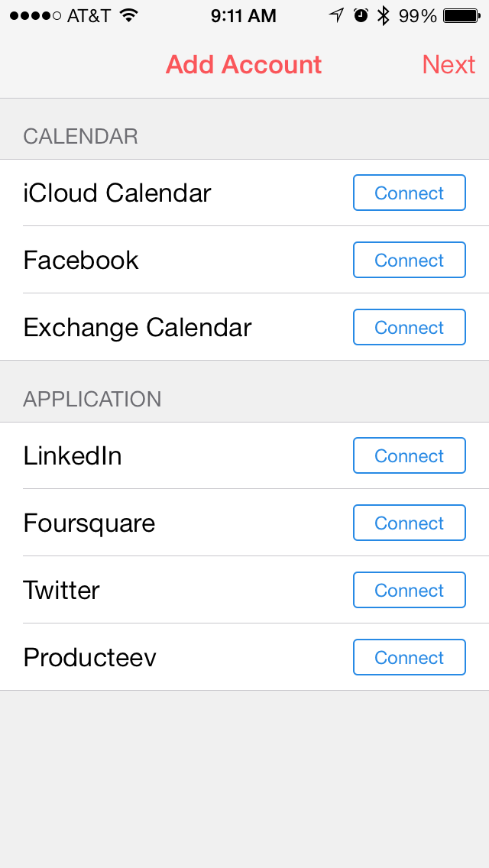Image resolution: width=489 pixels, height=868 pixels.
Task: Tap the battery icon
Action: point(461,15)
